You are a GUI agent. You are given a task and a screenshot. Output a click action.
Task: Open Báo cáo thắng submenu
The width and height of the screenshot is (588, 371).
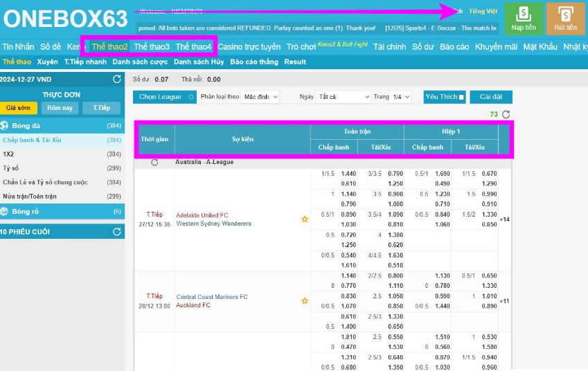click(254, 62)
